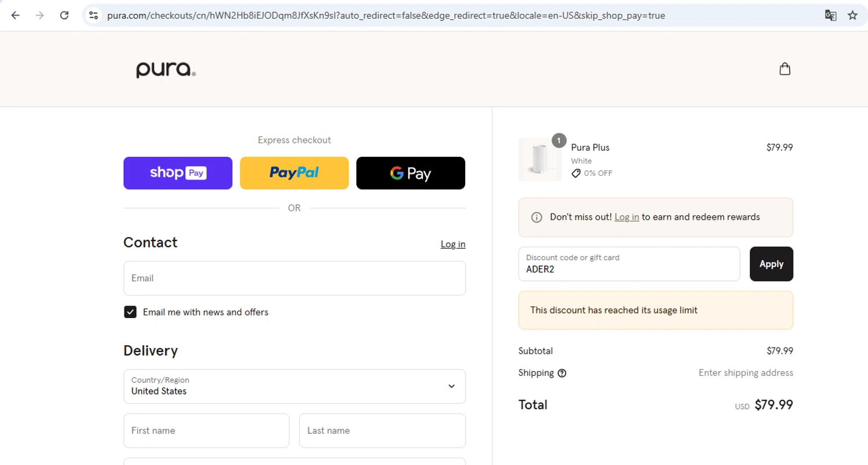868x465 pixels.
Task: Reload the page with refresh icon
Action: pyautogui.click(x=64, y=16)
